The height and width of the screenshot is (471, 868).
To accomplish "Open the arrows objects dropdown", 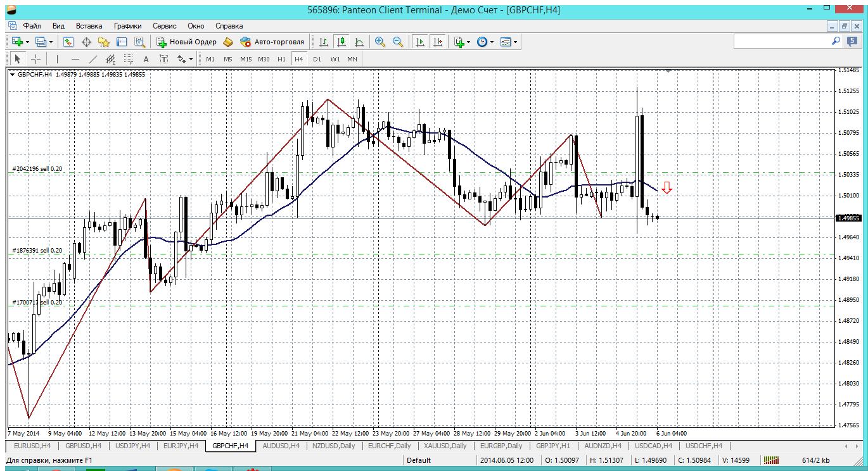I will pos(185,59).
